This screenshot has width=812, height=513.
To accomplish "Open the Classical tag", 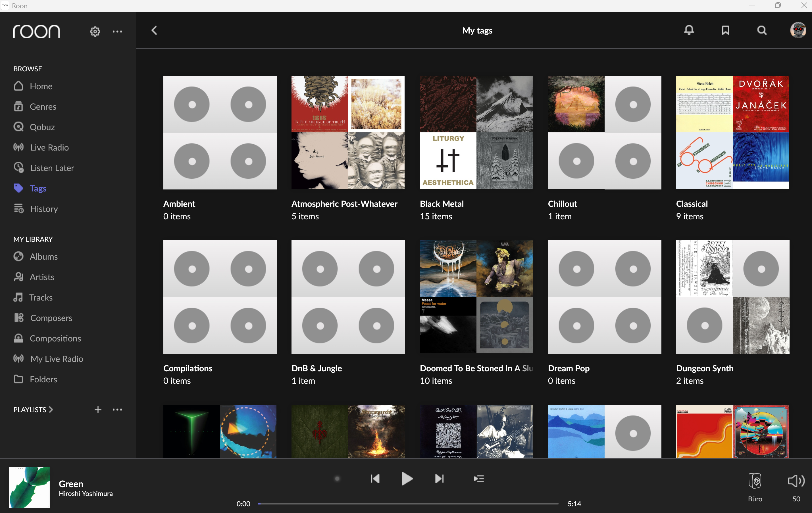I will 692,204.
